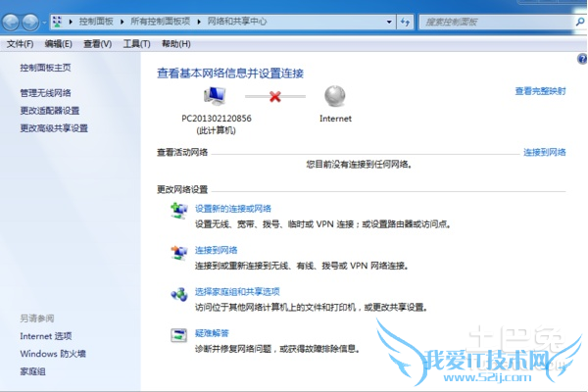Click 网络和共享中心 breadcrumb

click(237, 22)
